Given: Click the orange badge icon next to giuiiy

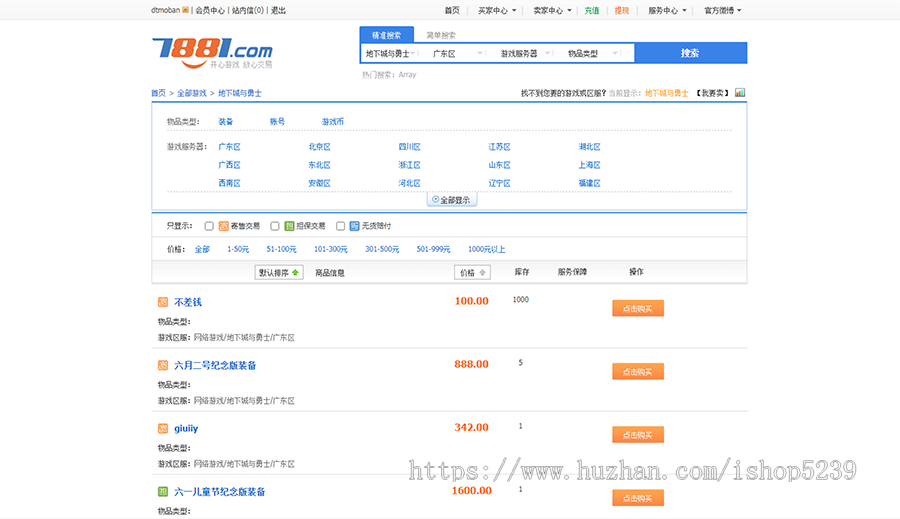Looking at the screenshot, I should point(163,428).
